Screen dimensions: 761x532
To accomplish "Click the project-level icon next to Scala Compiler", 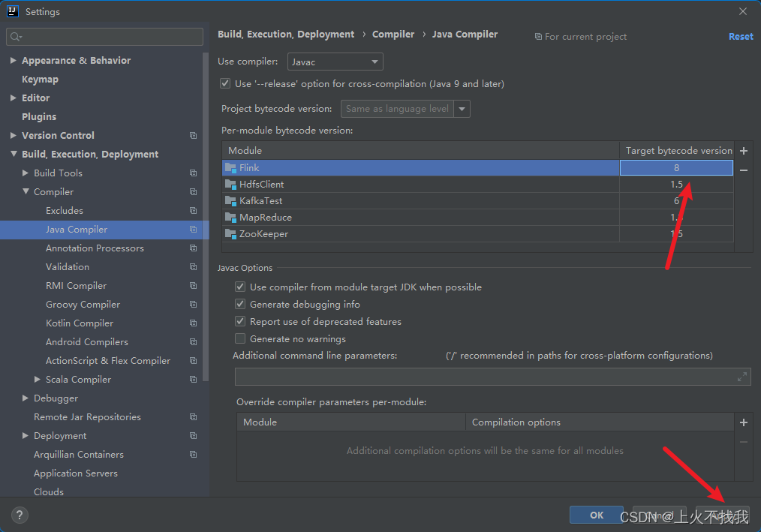I will pos(193,380).
